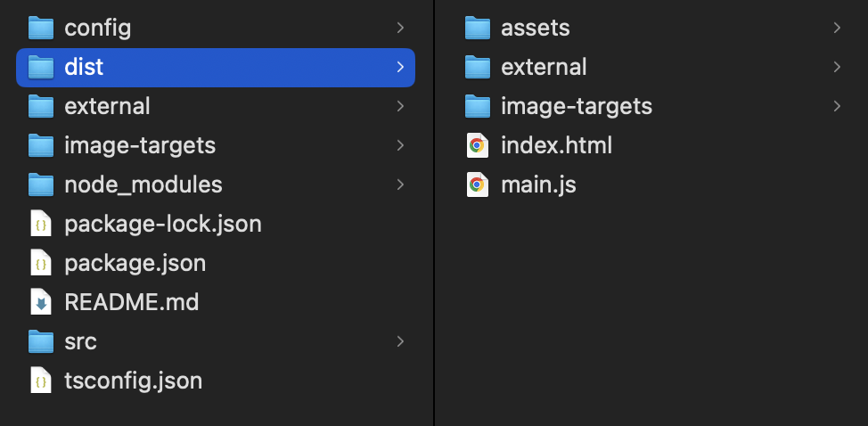Screen dimensions: 868x426
Task: Click the Chrome icon beside index.html
Action: coord(478,145)
